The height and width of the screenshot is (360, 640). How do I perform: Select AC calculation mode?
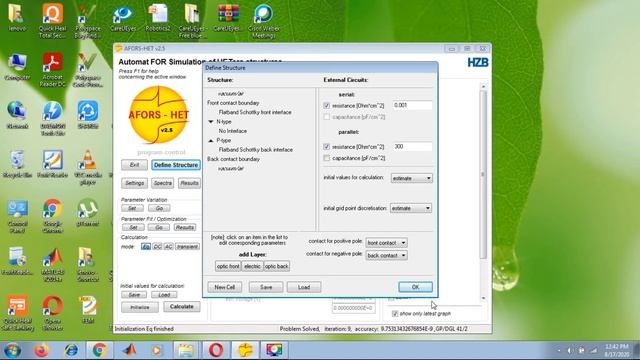tap(168, 247)
